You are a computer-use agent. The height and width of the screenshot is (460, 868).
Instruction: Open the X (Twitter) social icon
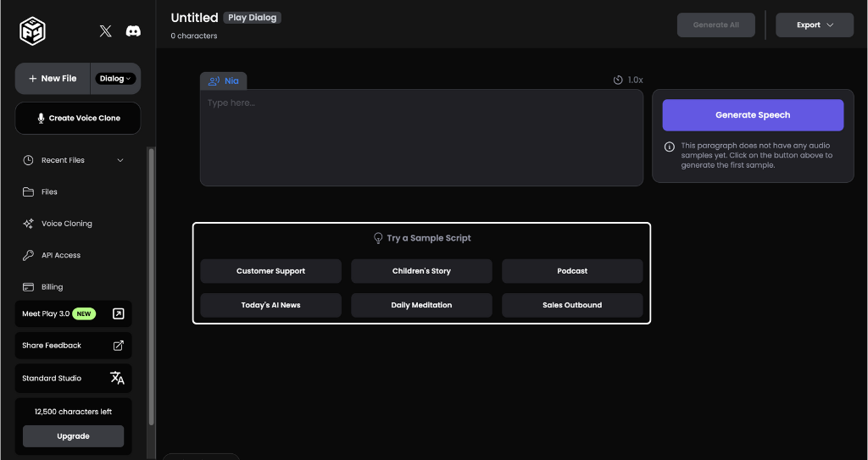105,31
